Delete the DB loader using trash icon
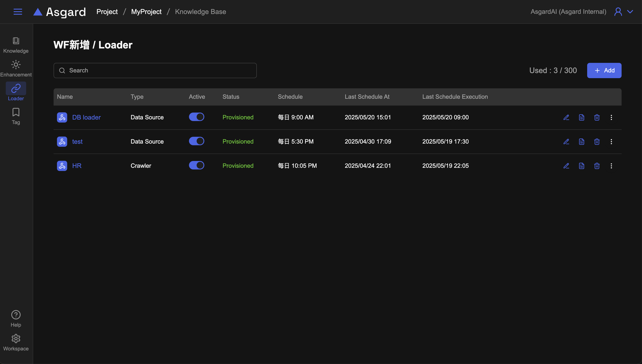This screenshot has height=364, width=642. coord(597,117)
